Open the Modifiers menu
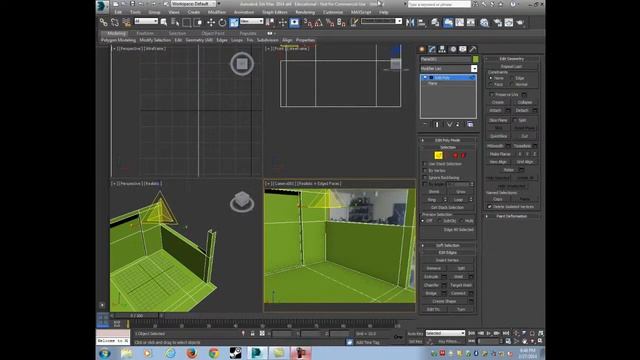 (217, 12)
